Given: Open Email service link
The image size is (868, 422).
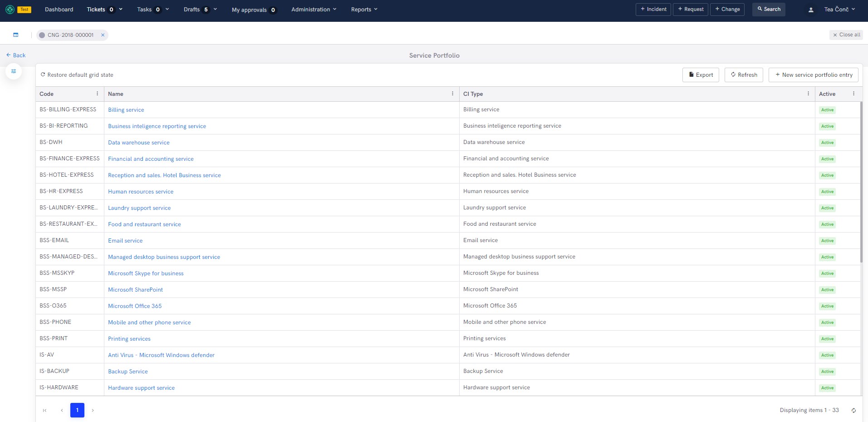Looking at the screenshot, I should [125, 241].
